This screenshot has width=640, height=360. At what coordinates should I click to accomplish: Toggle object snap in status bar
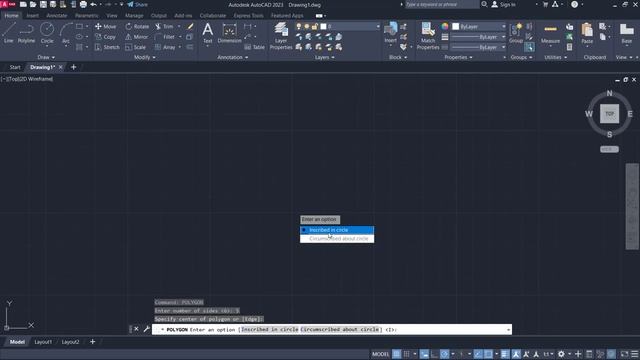coord(488,354)
